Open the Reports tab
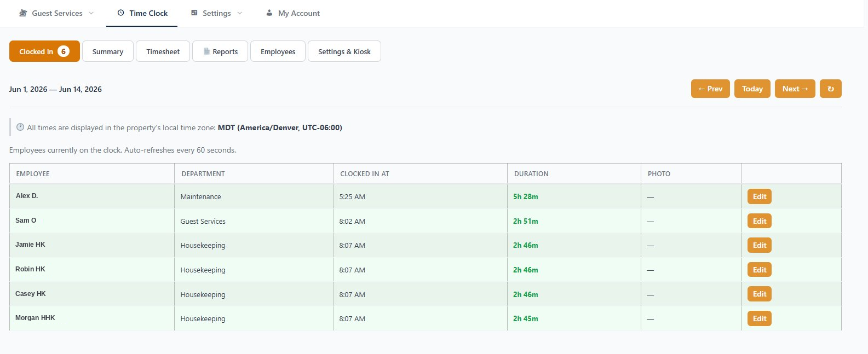868x354 pixels. tap(220, 51)
